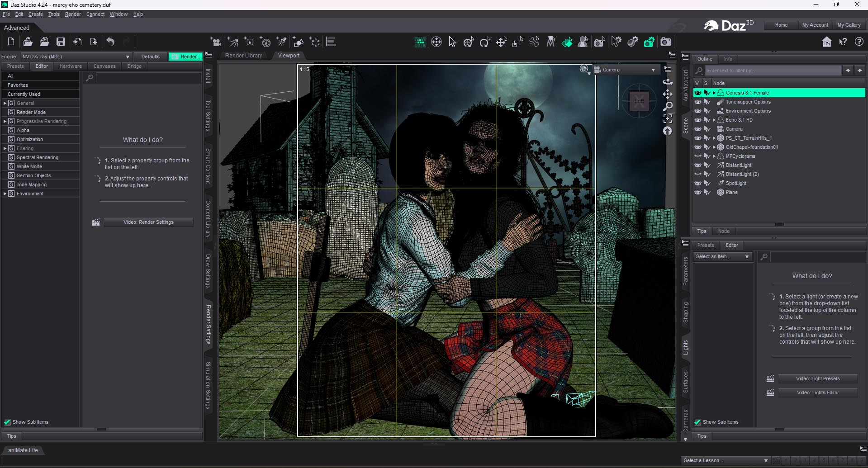Open the Engine NVIDIA Iray dropdown
The height and width of the screenshot is (468, 868).
(x=76, y=57)
